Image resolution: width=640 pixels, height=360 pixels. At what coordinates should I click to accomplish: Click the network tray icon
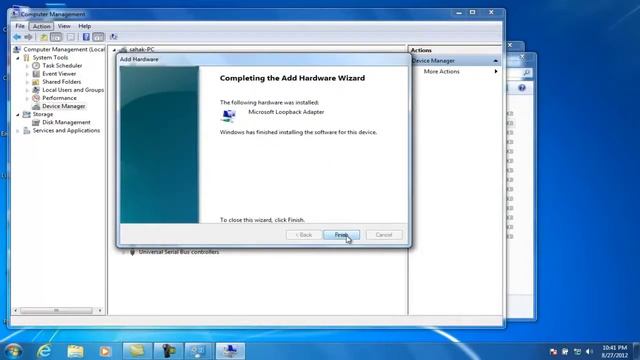coord(577,351)
